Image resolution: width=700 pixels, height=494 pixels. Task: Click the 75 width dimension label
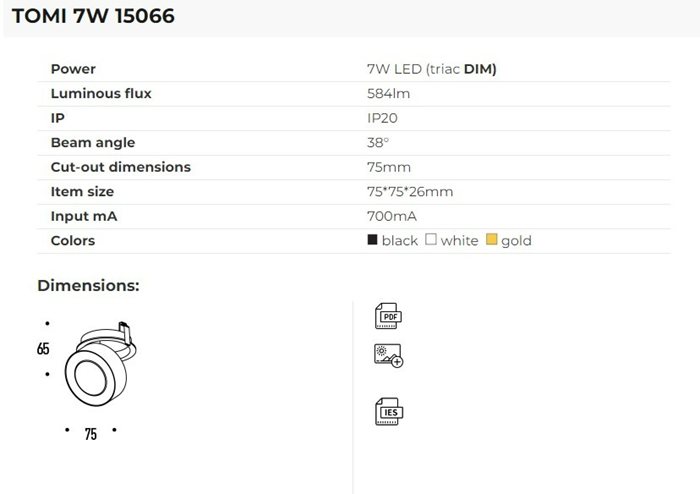(x=90, y=435)
